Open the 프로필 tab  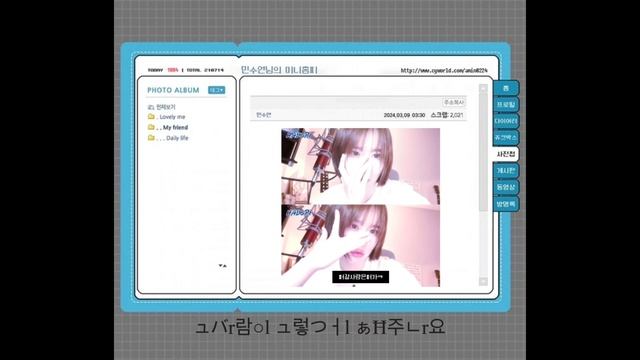(x=506, y=105)
